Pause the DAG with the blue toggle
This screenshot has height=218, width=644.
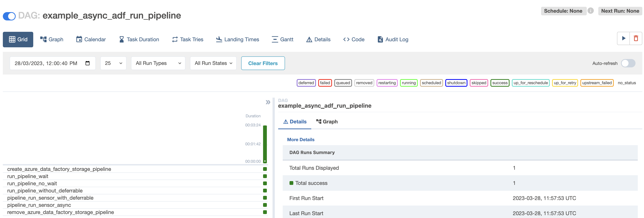pyautogui.click(x=9, y=16)
